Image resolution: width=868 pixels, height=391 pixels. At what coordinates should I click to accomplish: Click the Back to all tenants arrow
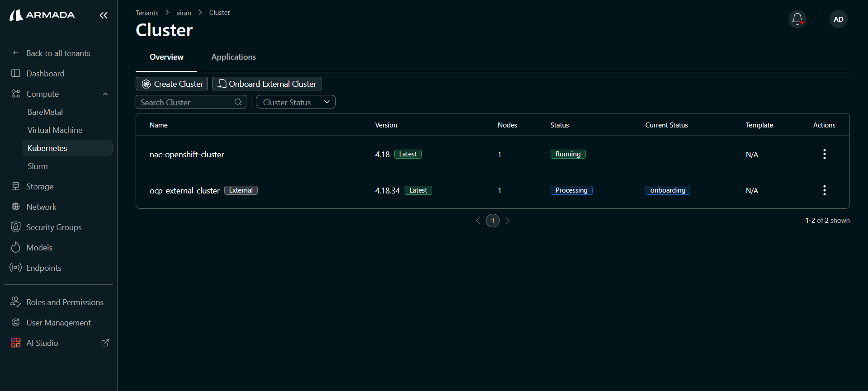click(x=16, y=53)
